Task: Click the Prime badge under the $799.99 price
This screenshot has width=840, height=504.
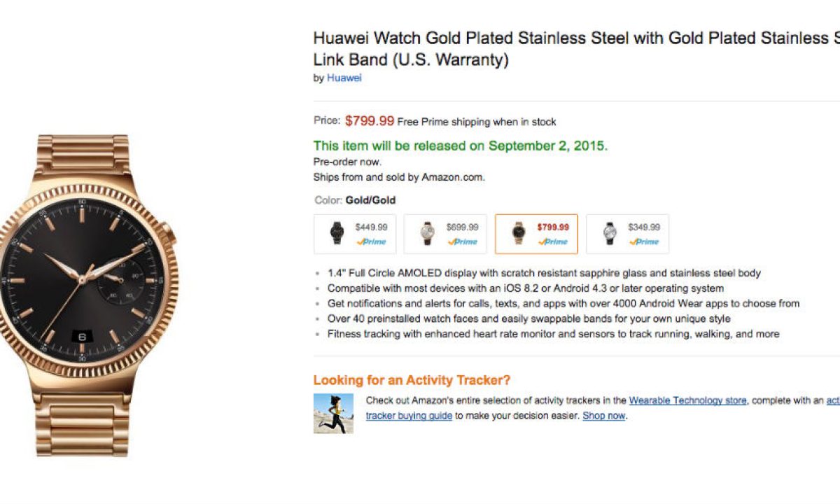Action: pyautogui.click(x=553, y=241)
